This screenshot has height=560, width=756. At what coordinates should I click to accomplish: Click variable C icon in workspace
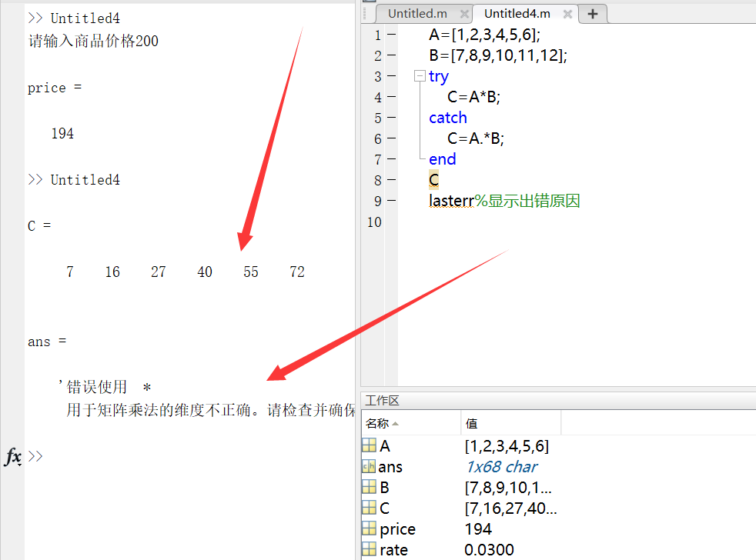click(369, 508)
